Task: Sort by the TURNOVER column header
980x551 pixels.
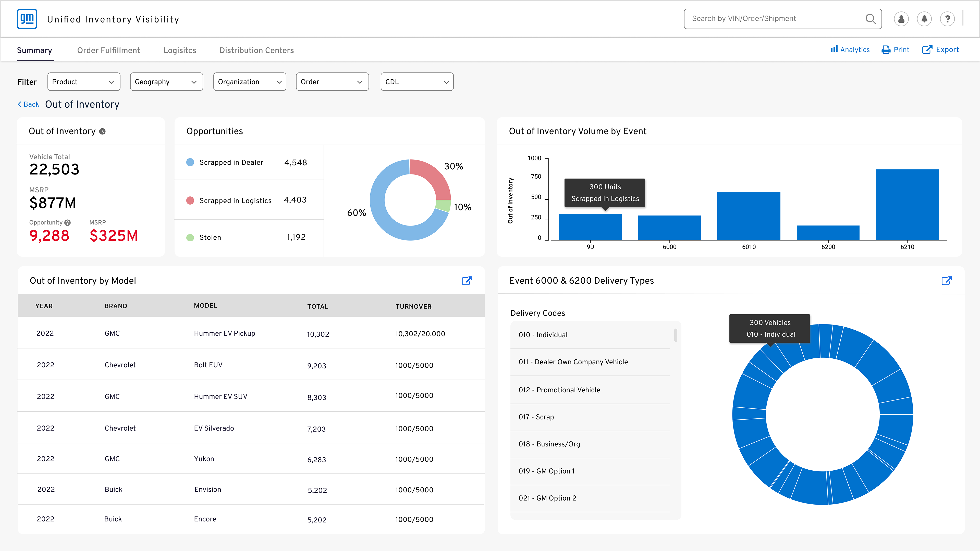Action: [413, 306]
